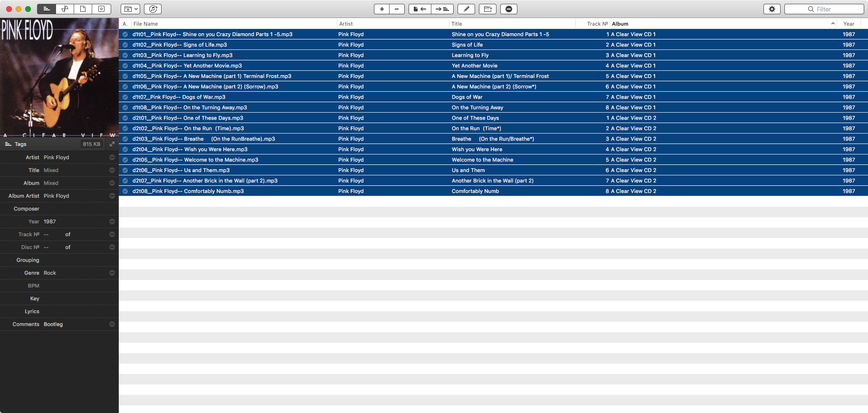This screenshot has height=413, width=868.
Task: Click title 'Welcome to the Machine'
Action: (482, 160)
